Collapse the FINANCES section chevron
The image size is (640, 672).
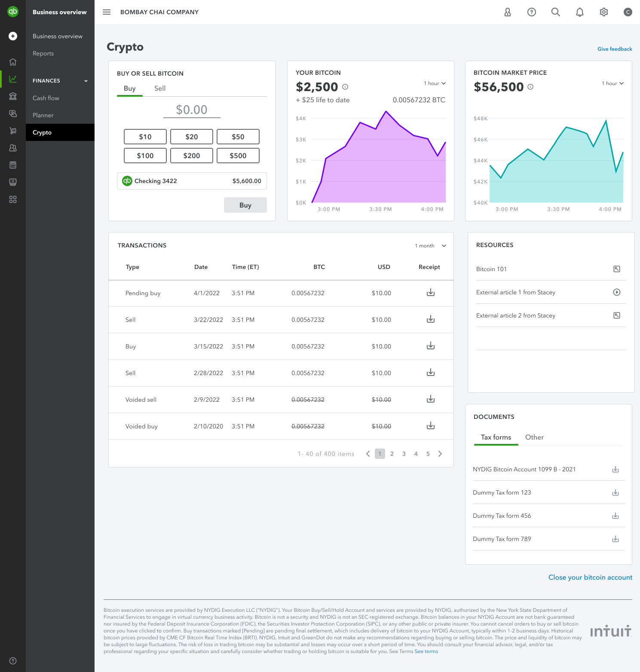coord(86,81)
